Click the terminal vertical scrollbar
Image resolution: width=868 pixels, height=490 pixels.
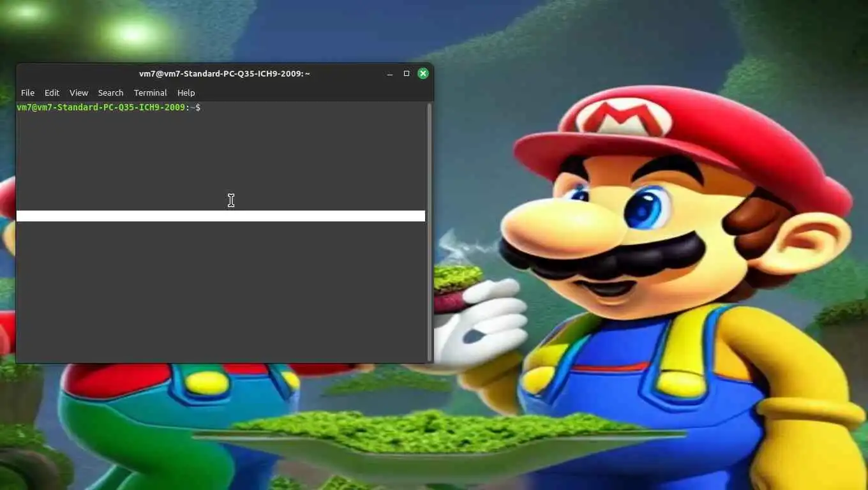(429, 232)
